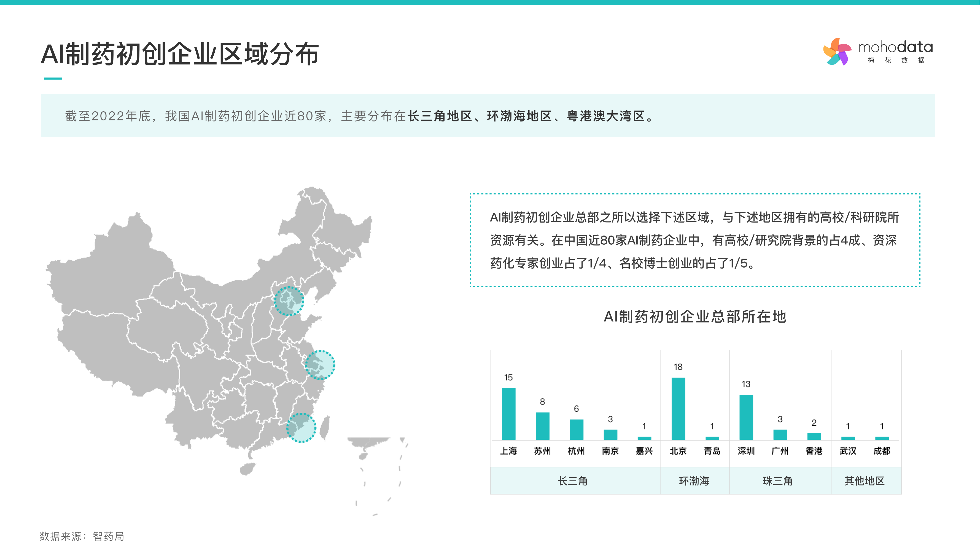Click the AI制药初创企业区域分布 slide title
Image resolution: width=980 pixels, height=551 pixels.
tap(180, 54)
